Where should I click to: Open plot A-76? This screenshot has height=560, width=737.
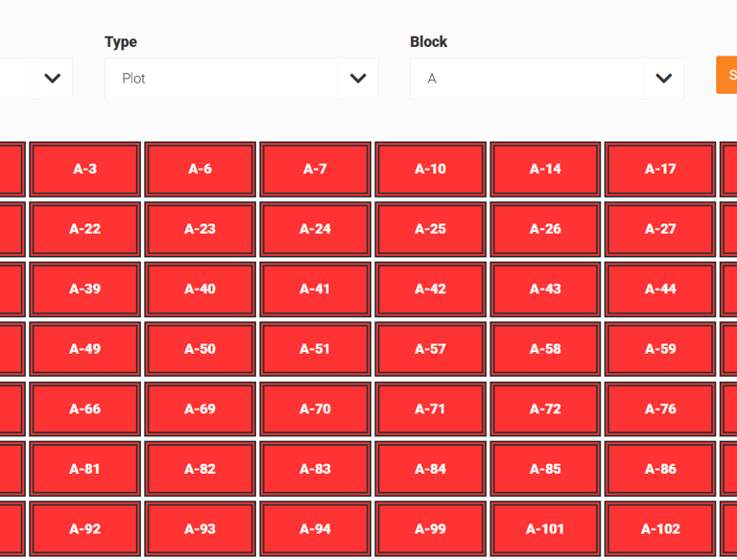click(x=660, y=409)
